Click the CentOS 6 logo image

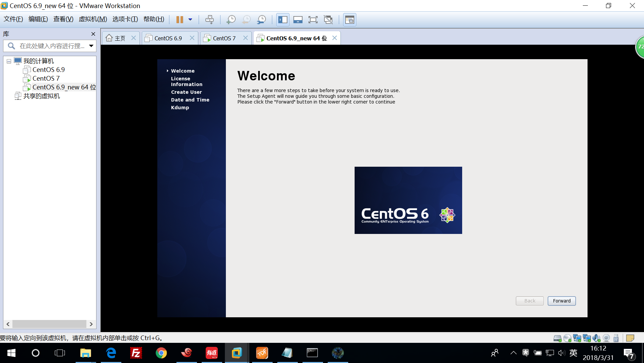tap(408, 200)
